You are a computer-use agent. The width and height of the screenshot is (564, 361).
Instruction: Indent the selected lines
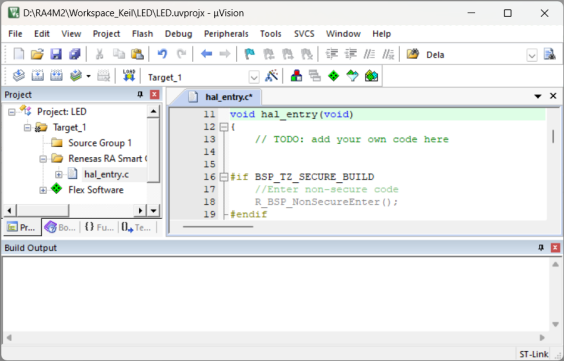click(x=331, y=54)
